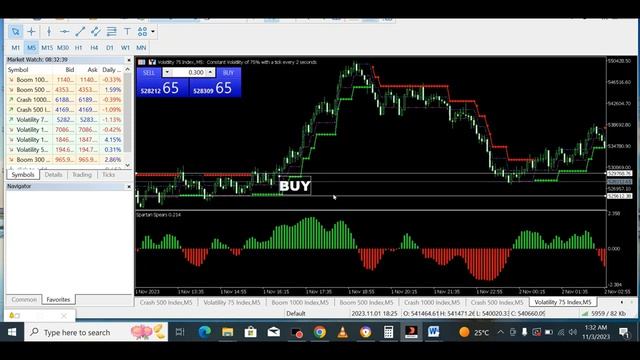Screen dimensions: 640x360
Task: Click the Bid column header
Action: pyautogui.click(x=70, y=70)
